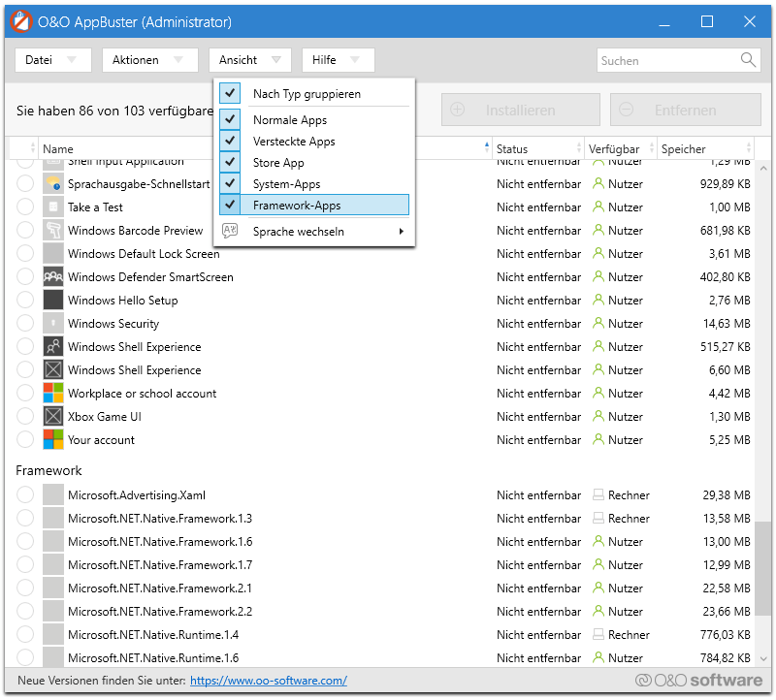The image size is (776, 700).
Task: Click the scrollbar down arrow
Action: click(x=763, y=658)
